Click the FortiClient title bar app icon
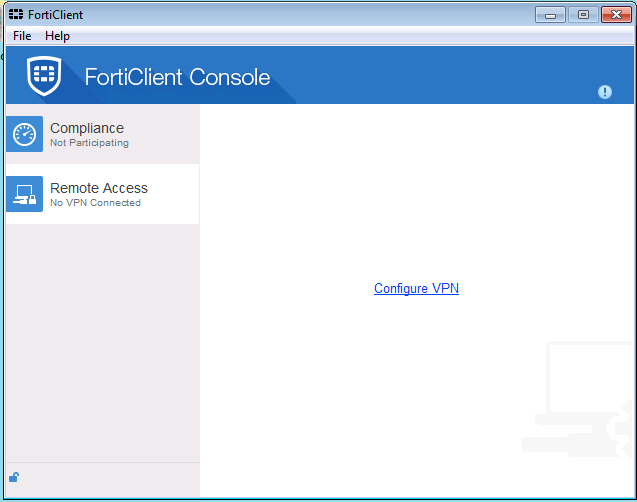 coord(16,15)
